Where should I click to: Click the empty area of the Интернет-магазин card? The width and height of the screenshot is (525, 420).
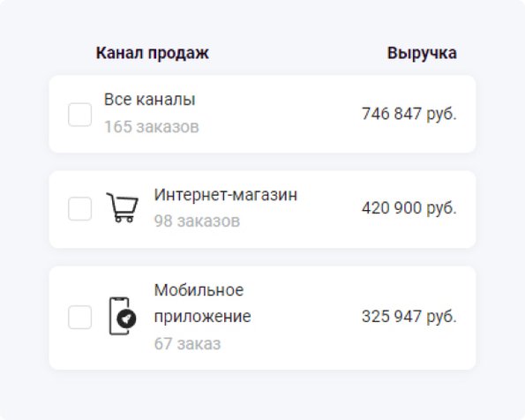328,210
